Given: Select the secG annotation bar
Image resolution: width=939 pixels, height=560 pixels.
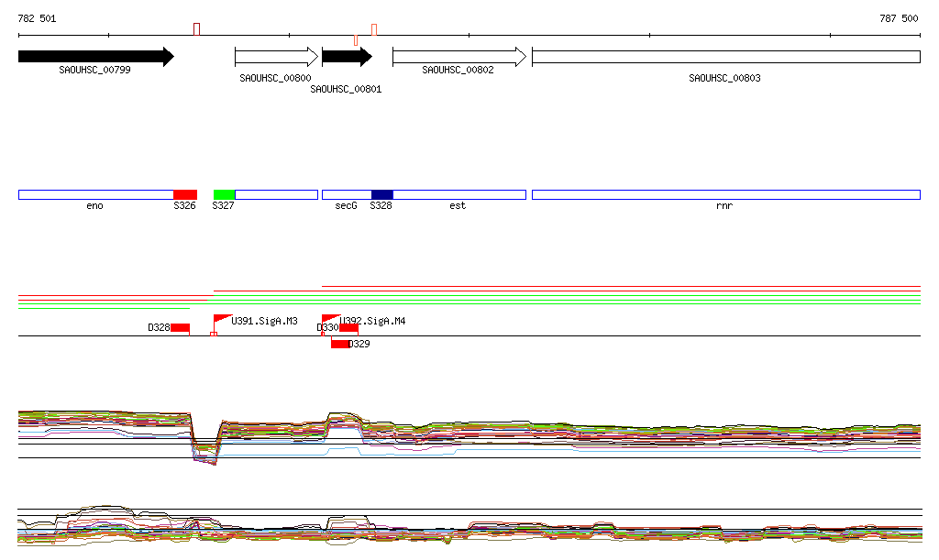Looking at the screenshot, I should click(346, 194).
